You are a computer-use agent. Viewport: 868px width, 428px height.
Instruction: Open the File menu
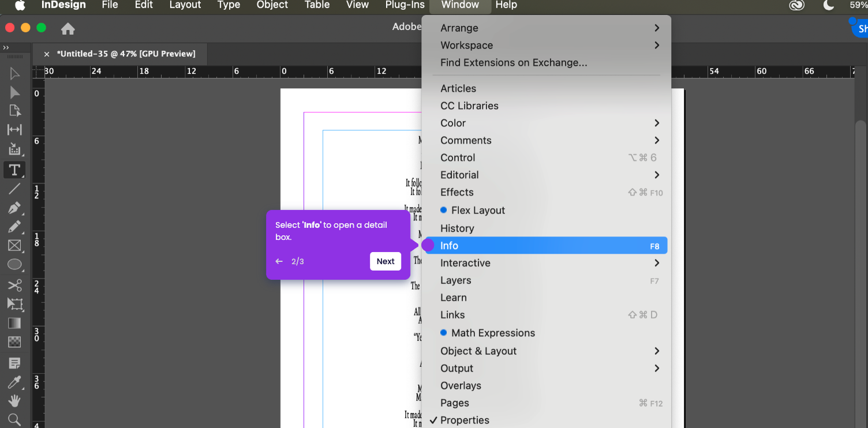(110, 5)
